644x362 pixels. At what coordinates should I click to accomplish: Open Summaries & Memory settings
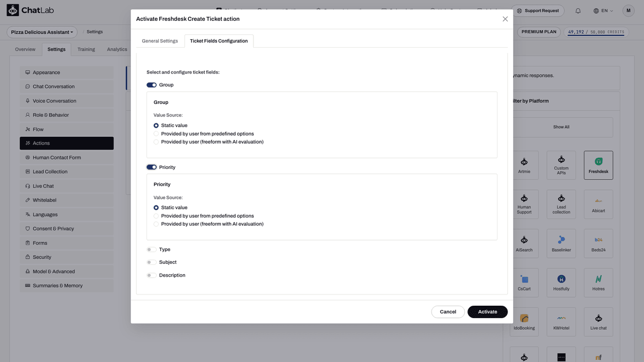(67, 285)
